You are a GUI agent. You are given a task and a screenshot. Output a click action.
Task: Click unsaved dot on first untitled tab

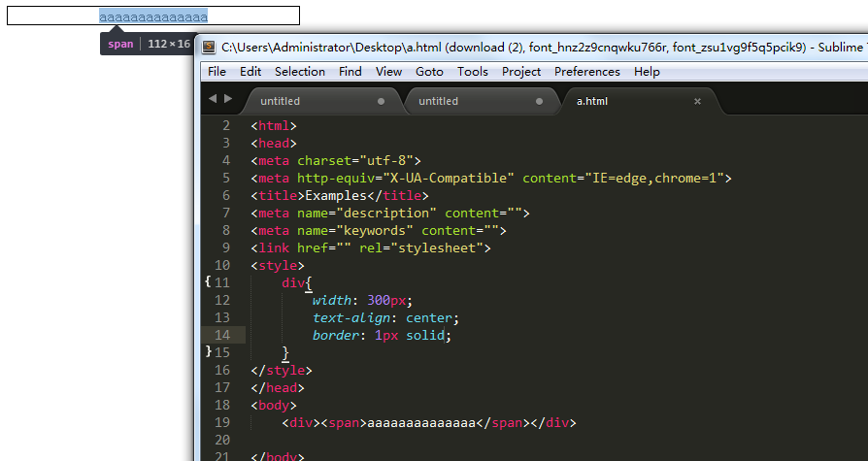[x=381, y=101]
